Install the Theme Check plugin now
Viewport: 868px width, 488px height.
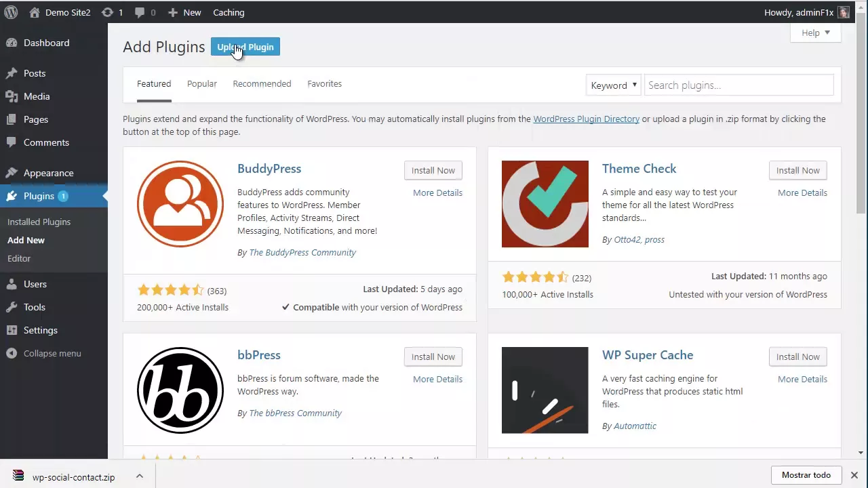tap(798, 170)
